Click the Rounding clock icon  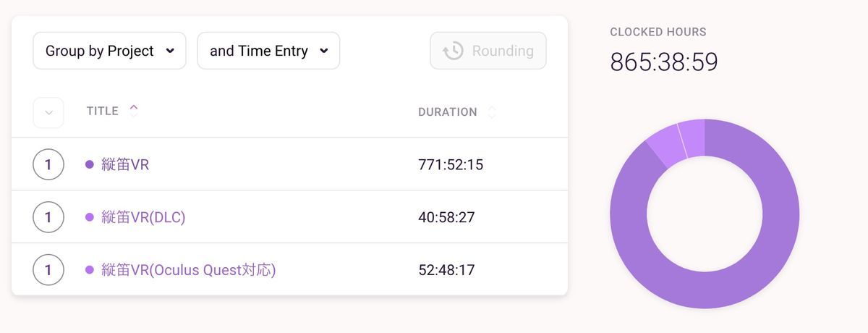coord(453,51)
